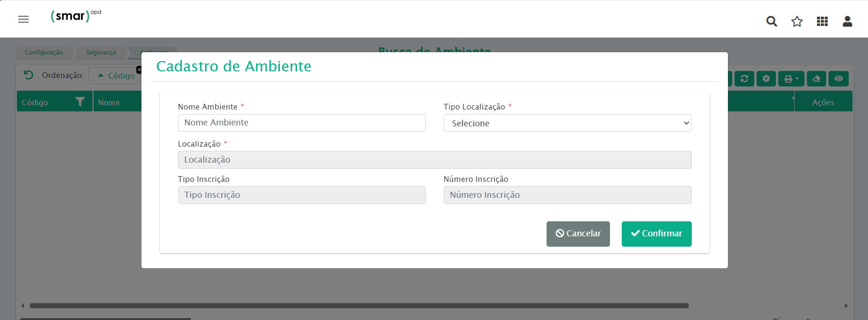The width and height of the screenshot is (868, 320).
Task: Click the search magnifier icon
Action: (771, 21)
